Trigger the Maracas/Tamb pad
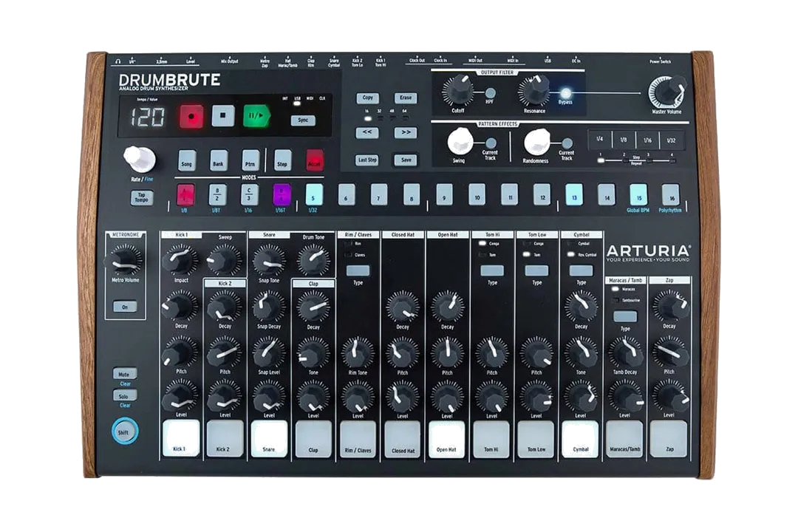 point(624,438)
